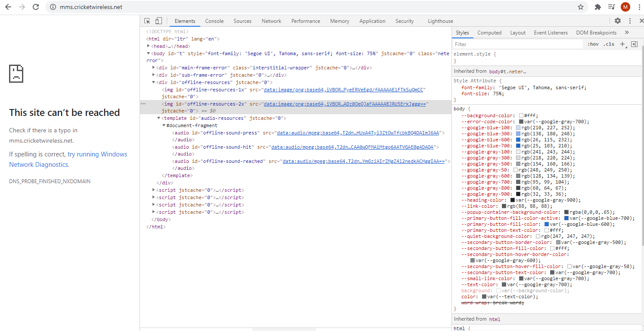Screen dimensions: 644x331
Task: Collapse the audio-resources template
Action: pyautogui.click(x=159, y=118)
